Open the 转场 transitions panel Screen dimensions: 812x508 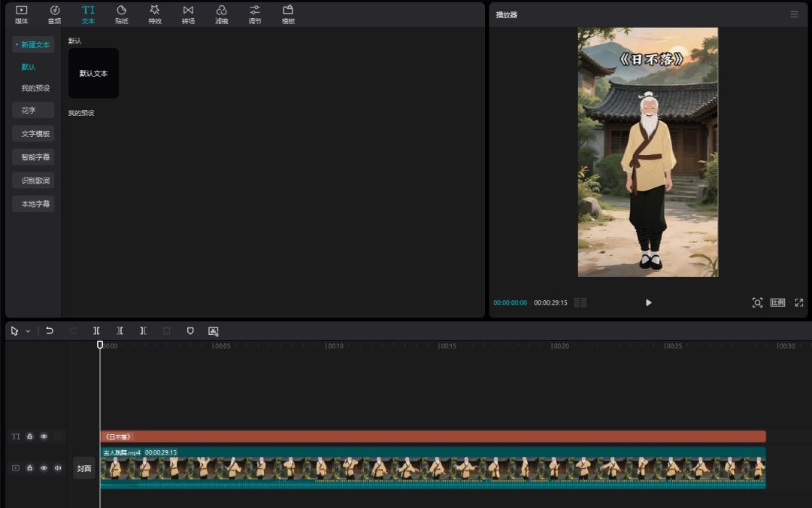click(x=188, y=14)
